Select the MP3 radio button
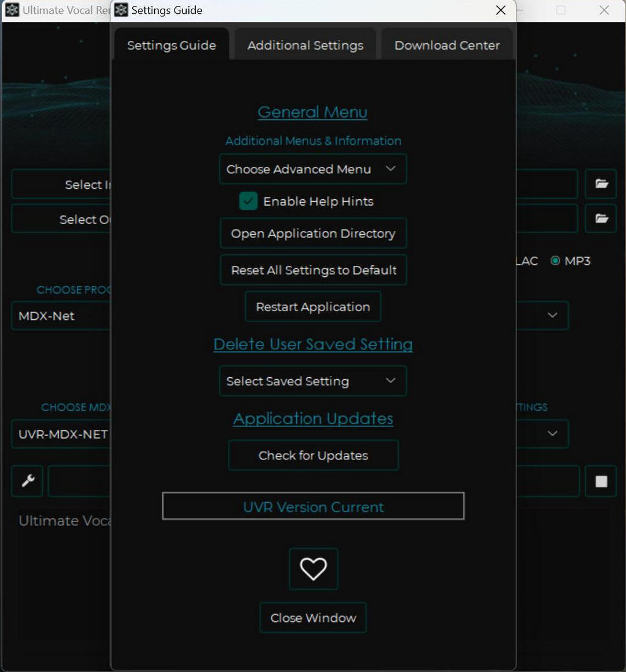 coord(555,261)
